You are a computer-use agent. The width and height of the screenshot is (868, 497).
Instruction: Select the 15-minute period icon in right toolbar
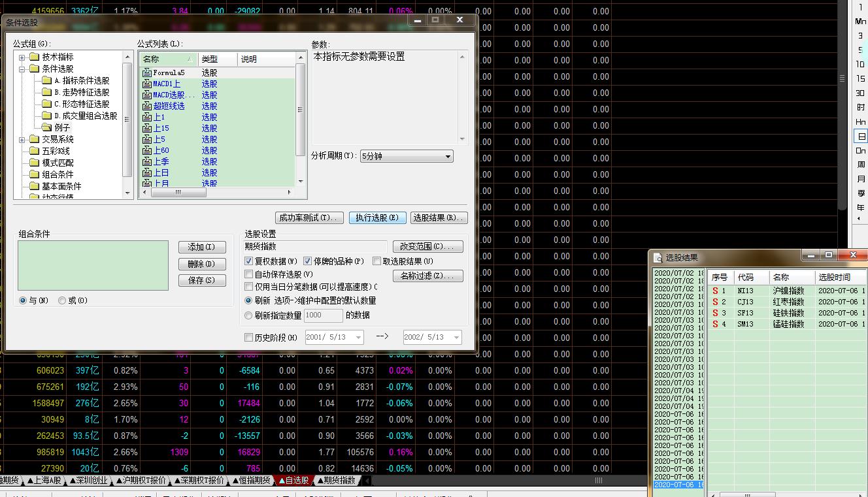tap(861, 79)
